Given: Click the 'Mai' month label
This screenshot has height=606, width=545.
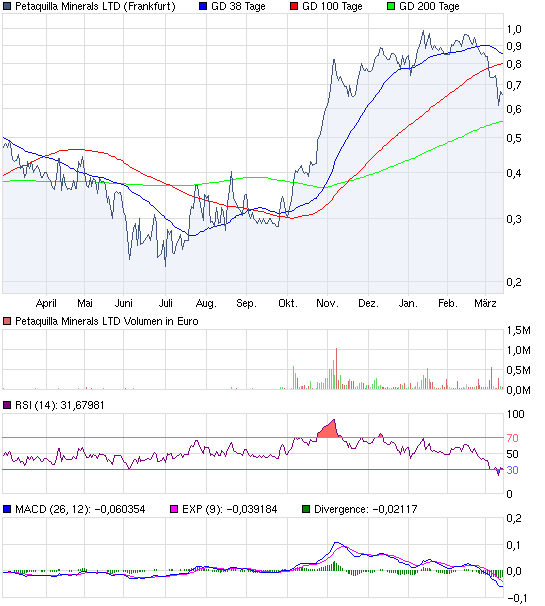Looking at the screenshot, I should click(85, 303).
